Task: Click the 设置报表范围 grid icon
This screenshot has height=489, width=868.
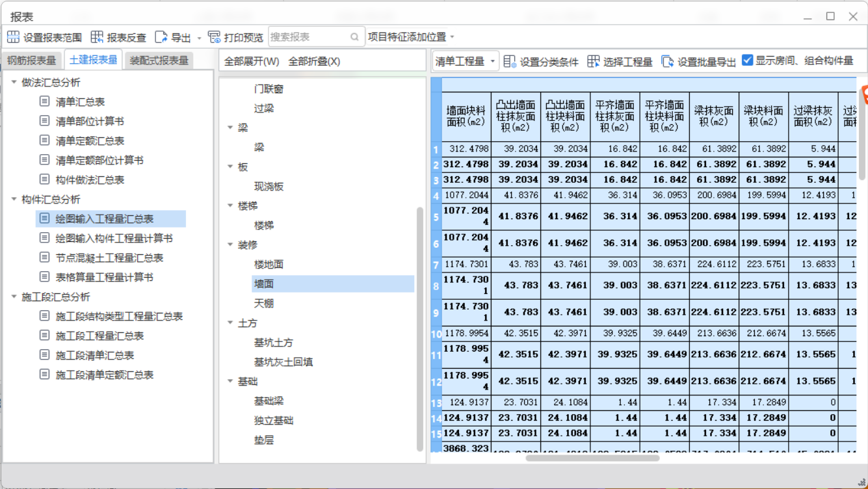Action: (13, 37)
